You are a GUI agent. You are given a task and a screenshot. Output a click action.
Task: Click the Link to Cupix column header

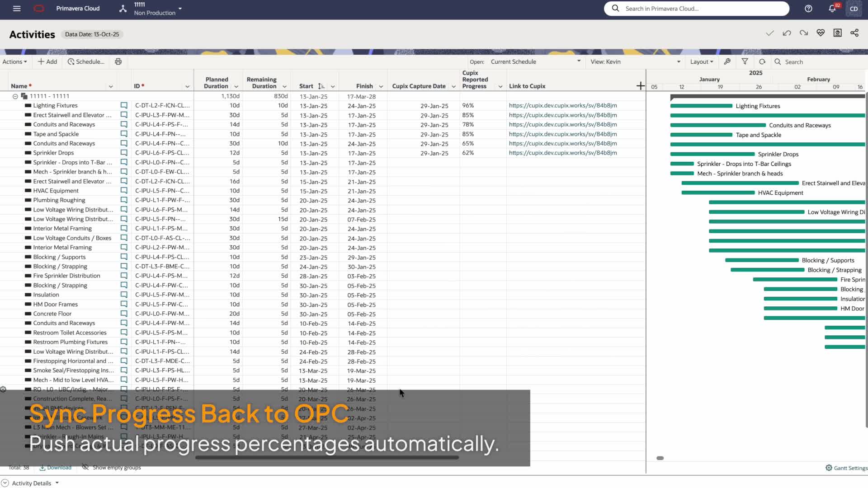527,86
